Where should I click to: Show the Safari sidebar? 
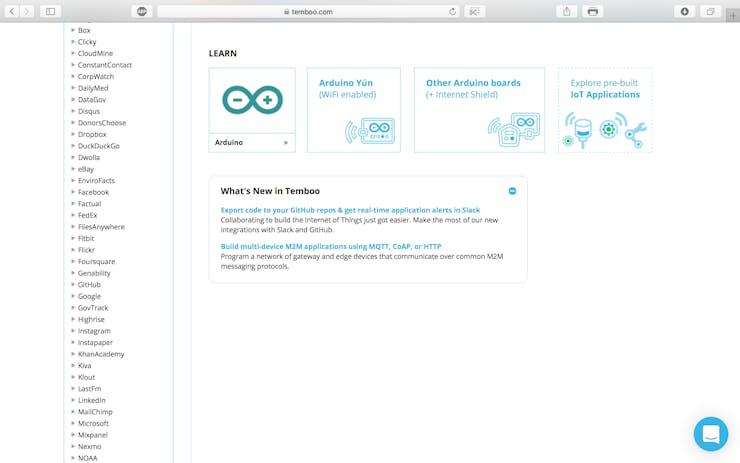click(x=50, y=11)
